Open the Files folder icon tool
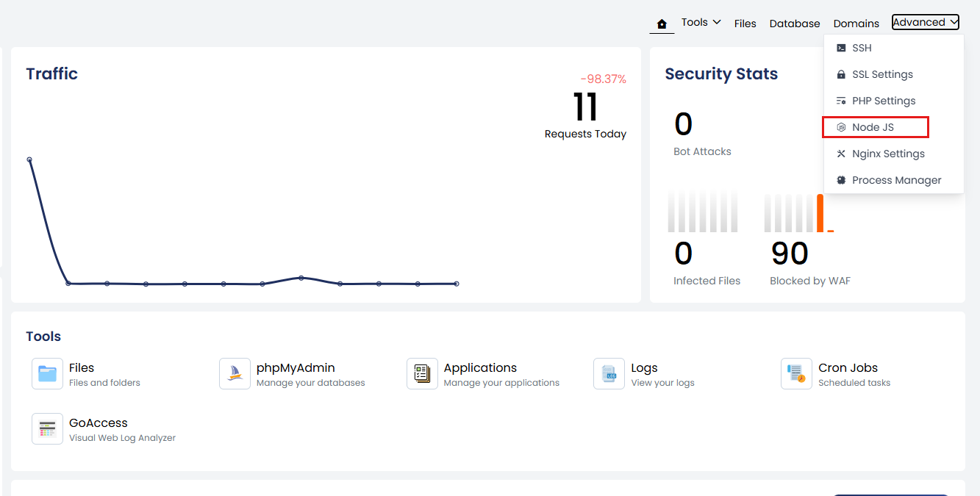This screenshot has width=980, height=496. click(48, 373)
